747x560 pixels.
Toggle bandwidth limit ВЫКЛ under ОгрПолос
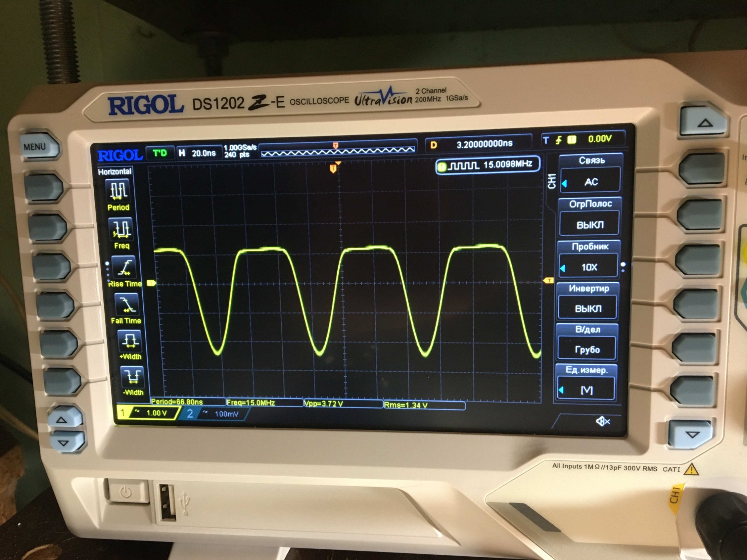590,225
